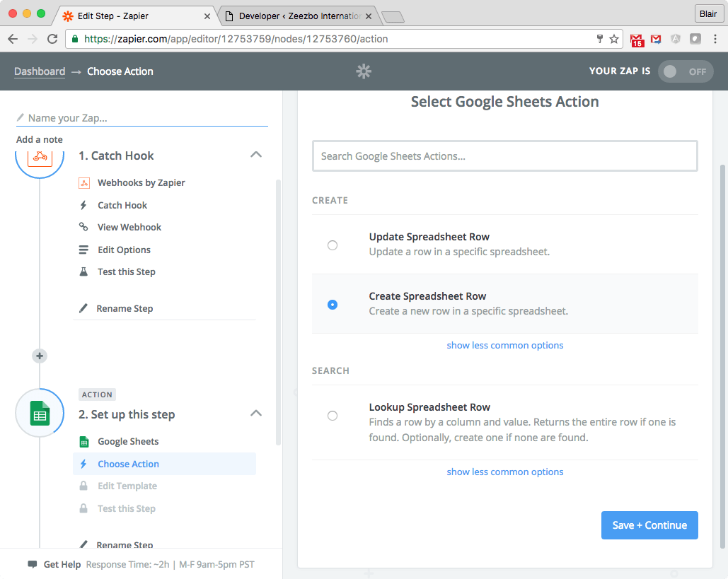Screen dimensions: 728x579
Task: Click the Search Google Sheets Actions field
Action: (505, 156)
